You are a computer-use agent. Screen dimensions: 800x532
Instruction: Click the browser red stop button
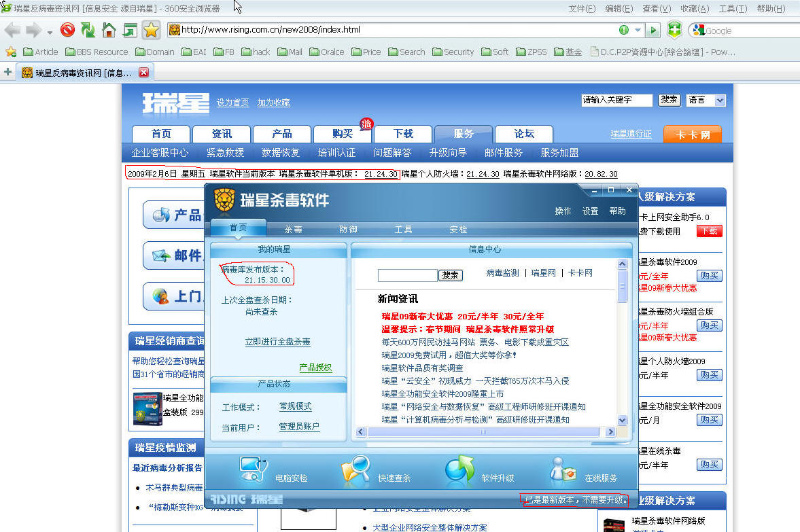click(x=67, y=30)
